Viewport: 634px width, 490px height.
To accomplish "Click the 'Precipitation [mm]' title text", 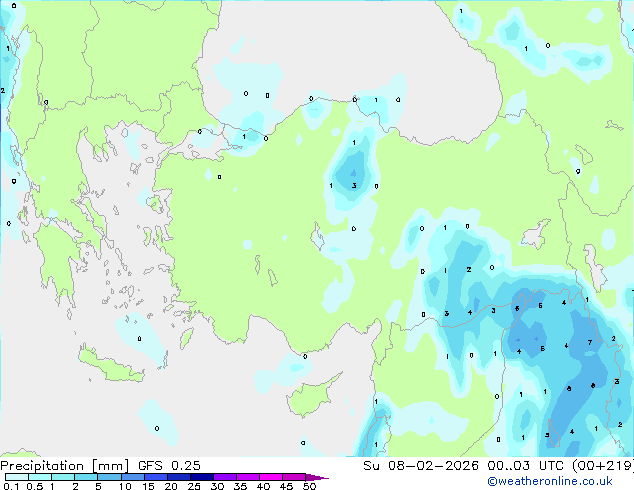I will (x=64, y=466).
